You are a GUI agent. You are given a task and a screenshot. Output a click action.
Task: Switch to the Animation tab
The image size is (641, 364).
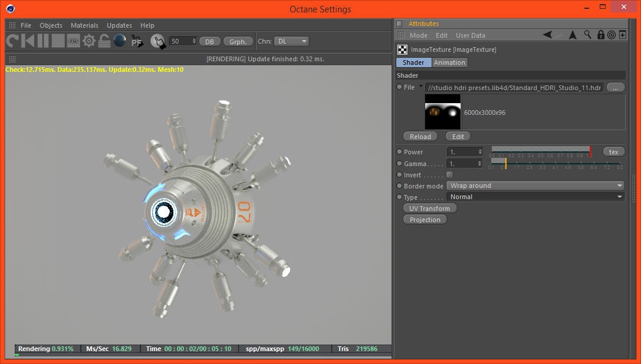449,62
